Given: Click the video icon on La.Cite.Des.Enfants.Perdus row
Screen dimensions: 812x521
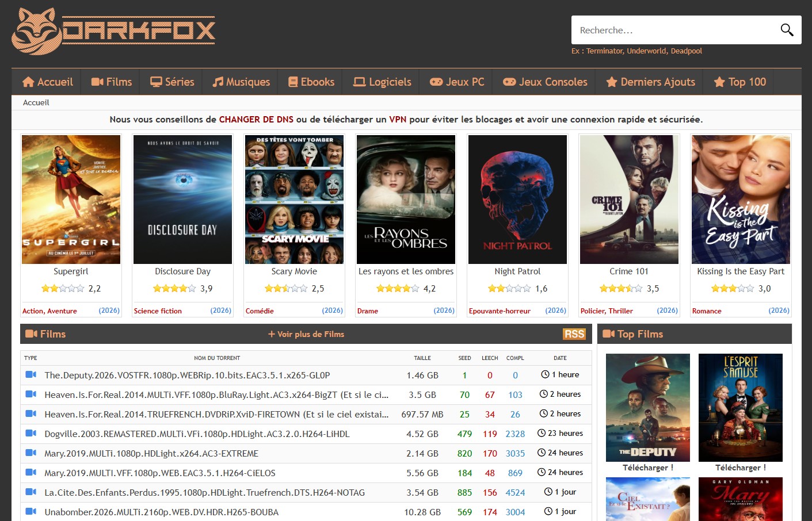Looking at the screenshot, I should tap(31, 492).
